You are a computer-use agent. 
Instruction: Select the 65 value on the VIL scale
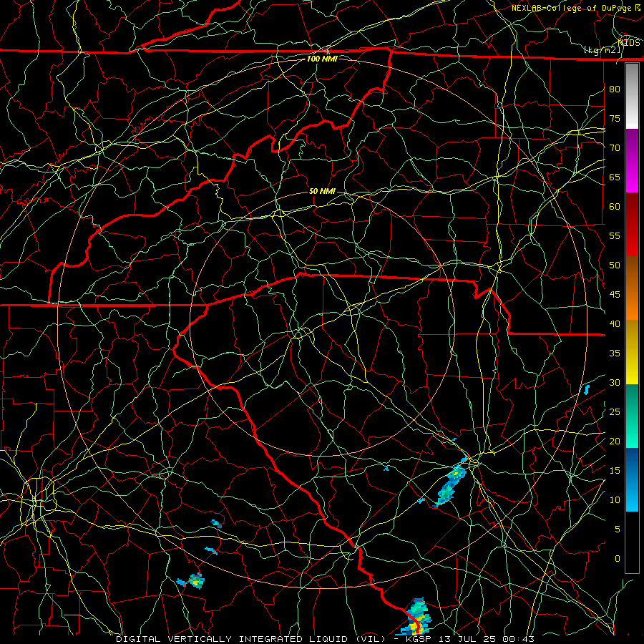(615, 177)
